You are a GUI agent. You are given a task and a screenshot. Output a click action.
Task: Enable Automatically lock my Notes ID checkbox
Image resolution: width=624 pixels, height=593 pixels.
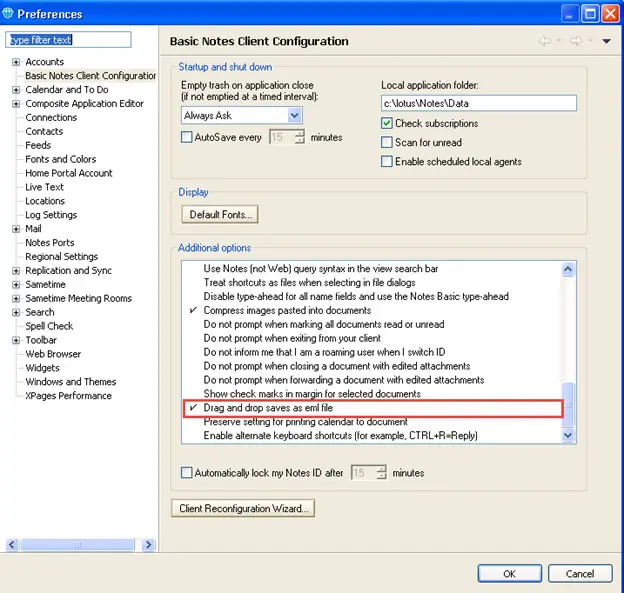point(186,473)
